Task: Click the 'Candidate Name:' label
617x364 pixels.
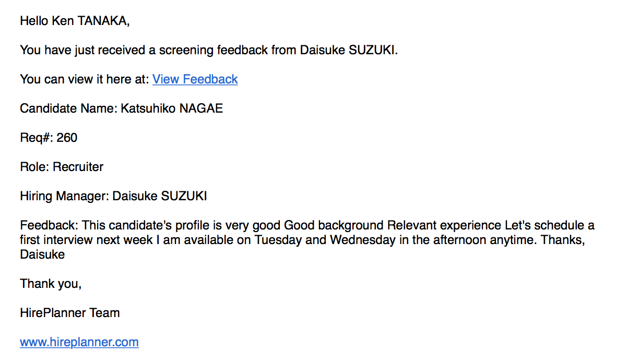Action: pos(68,108)
